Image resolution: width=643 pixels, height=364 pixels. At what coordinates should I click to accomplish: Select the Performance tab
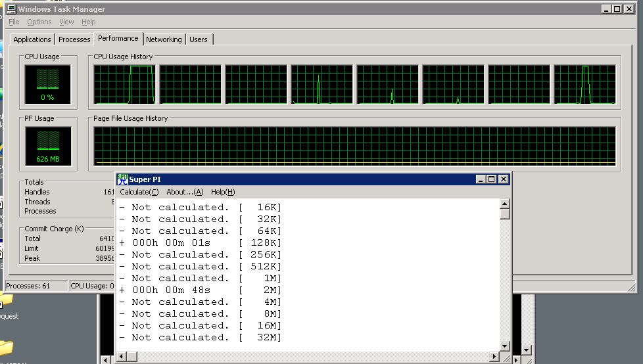pos(118,38)
